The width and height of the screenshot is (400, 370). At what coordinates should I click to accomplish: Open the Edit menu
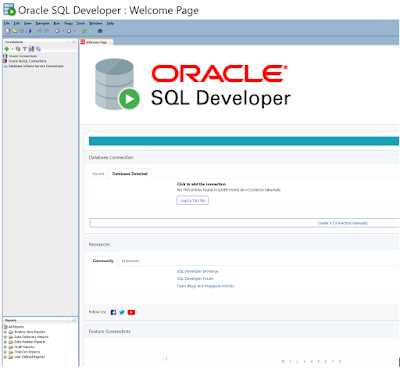[x=17, y=23]
